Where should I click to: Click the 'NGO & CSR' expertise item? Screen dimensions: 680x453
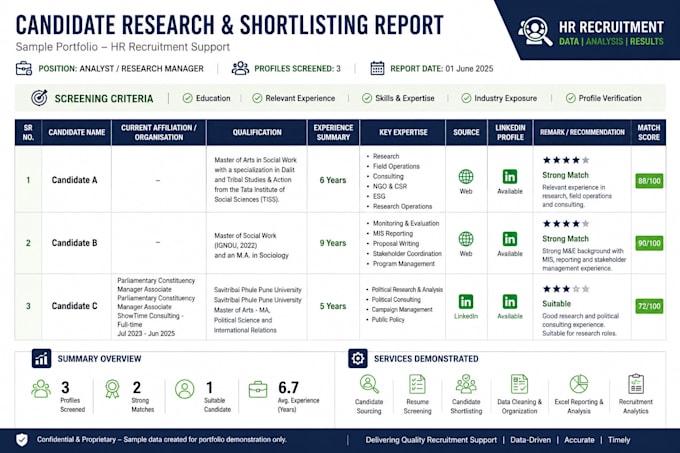coord(390,186)
